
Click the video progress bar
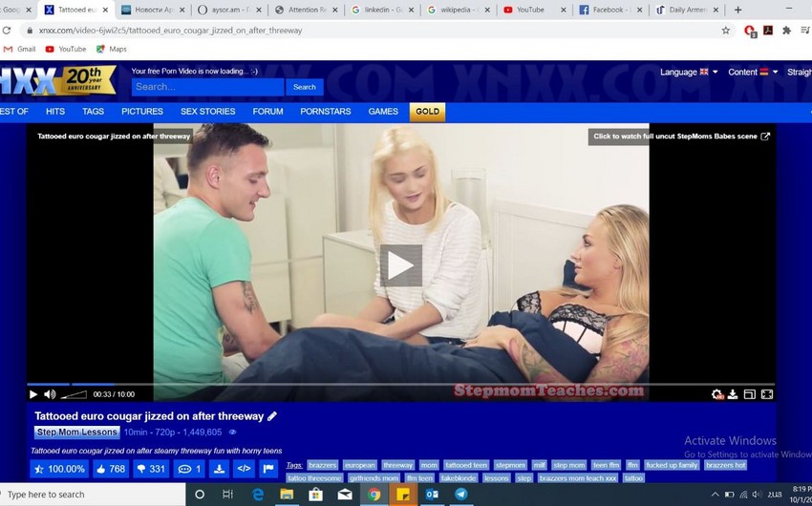382,385
